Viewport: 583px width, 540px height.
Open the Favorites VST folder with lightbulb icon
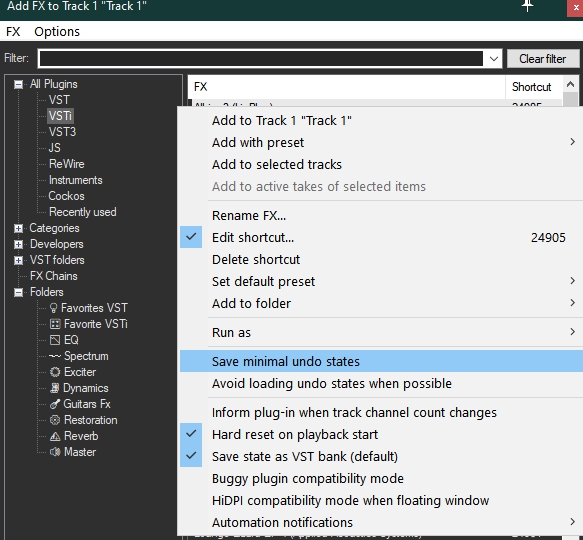54,308
